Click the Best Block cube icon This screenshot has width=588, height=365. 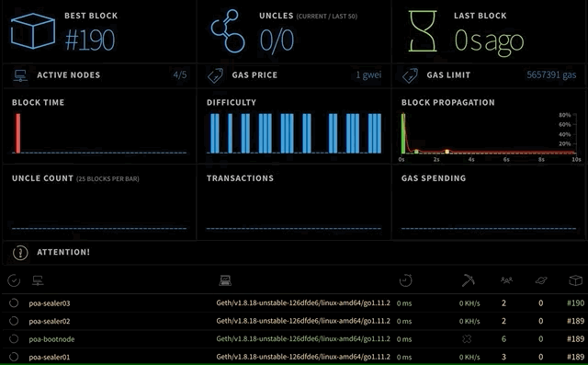coord(33,30)
